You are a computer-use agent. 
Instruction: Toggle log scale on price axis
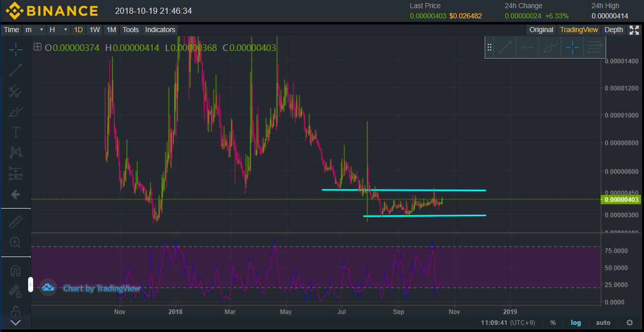[x=576, y=322]
